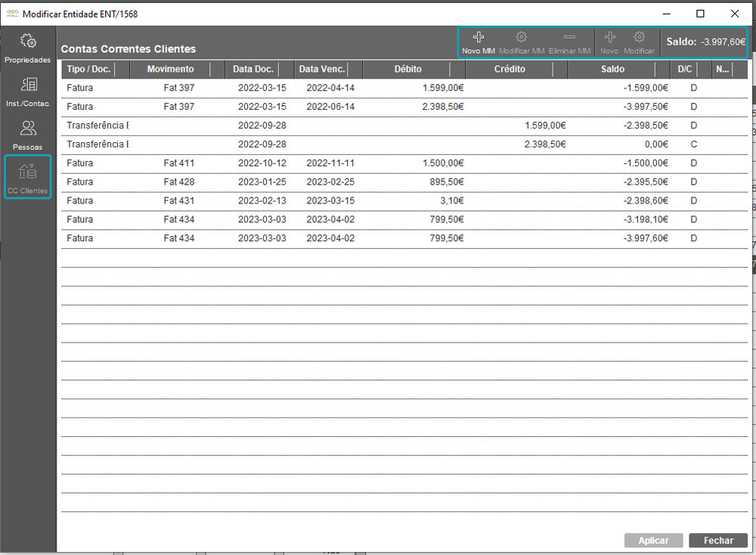Image resolution: width=756 pixels, height=555 pixels.
Task: Click the debit value 895,50€
Action: [447, 181]
